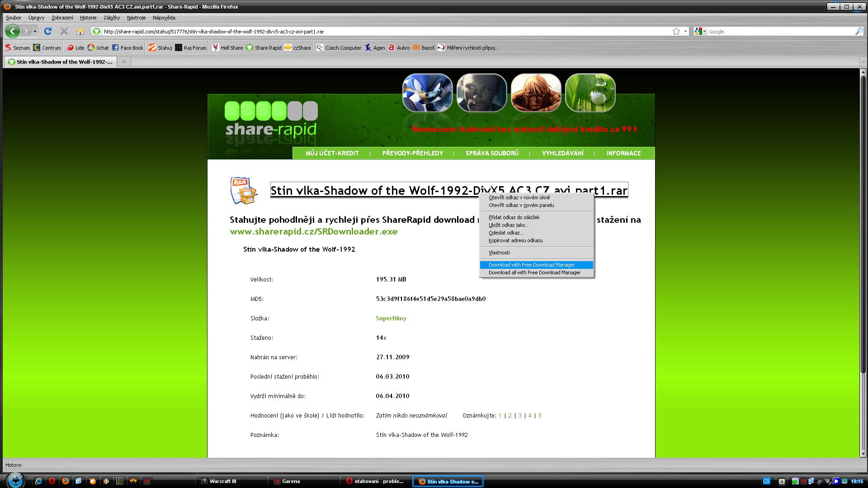Open the RAR file icon beside title

[244, 191]
